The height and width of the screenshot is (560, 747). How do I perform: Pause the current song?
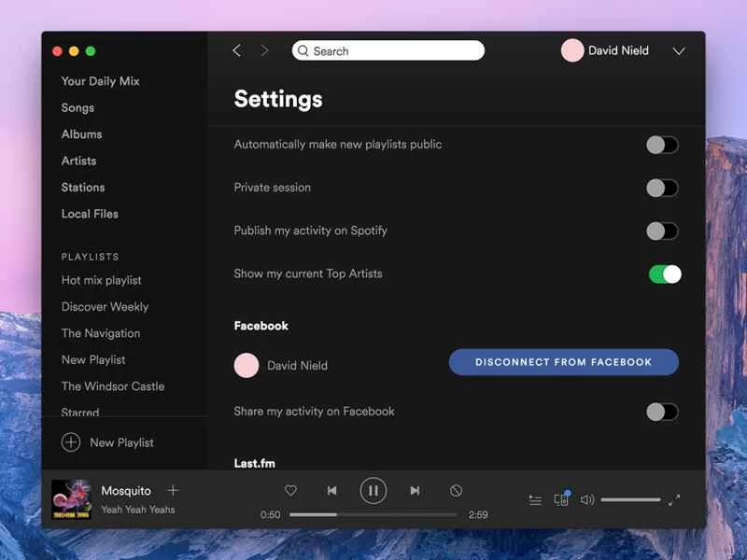[x=373, y=491]
